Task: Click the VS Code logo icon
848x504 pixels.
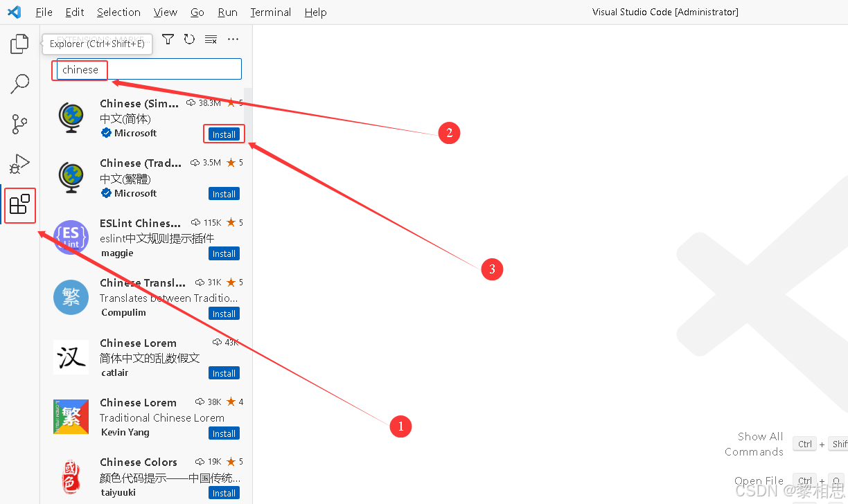Action: [15, 12]
